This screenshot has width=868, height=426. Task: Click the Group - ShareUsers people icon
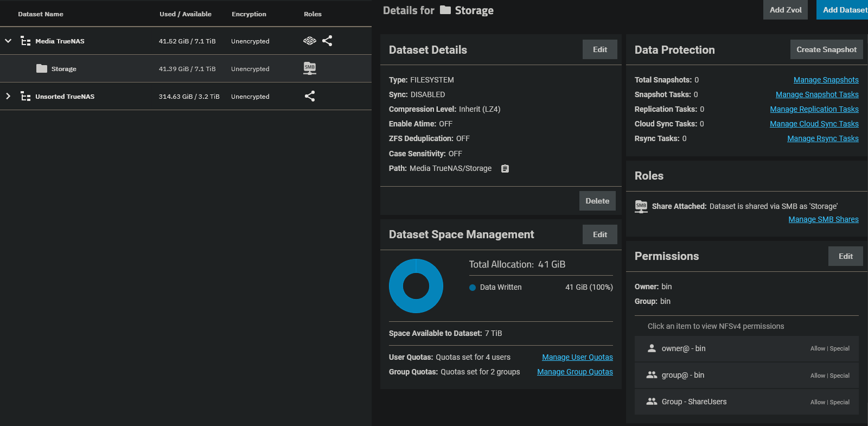coord(652,402)
